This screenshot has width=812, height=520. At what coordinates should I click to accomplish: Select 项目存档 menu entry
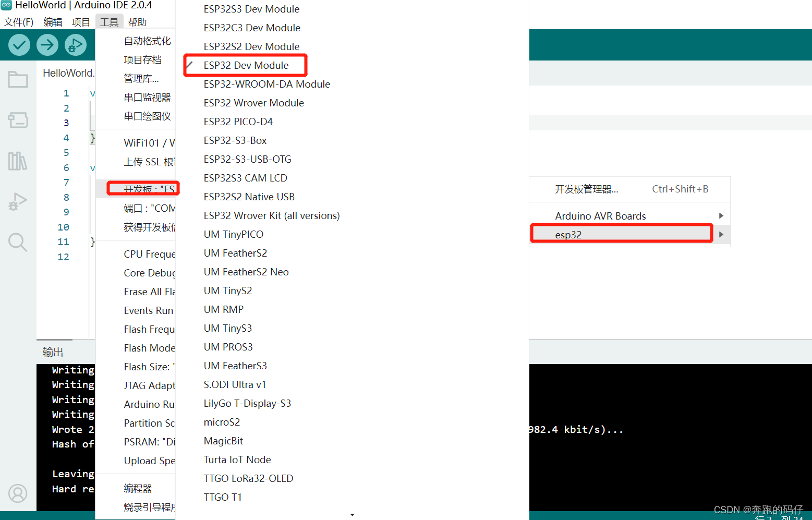136,59
